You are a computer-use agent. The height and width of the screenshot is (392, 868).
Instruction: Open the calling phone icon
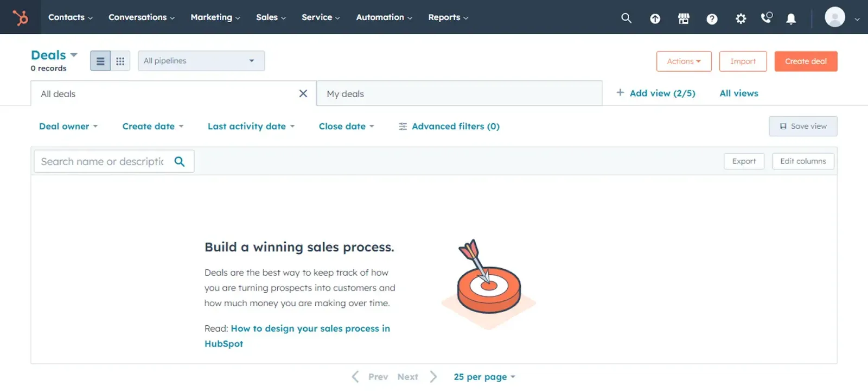(766, 17)
